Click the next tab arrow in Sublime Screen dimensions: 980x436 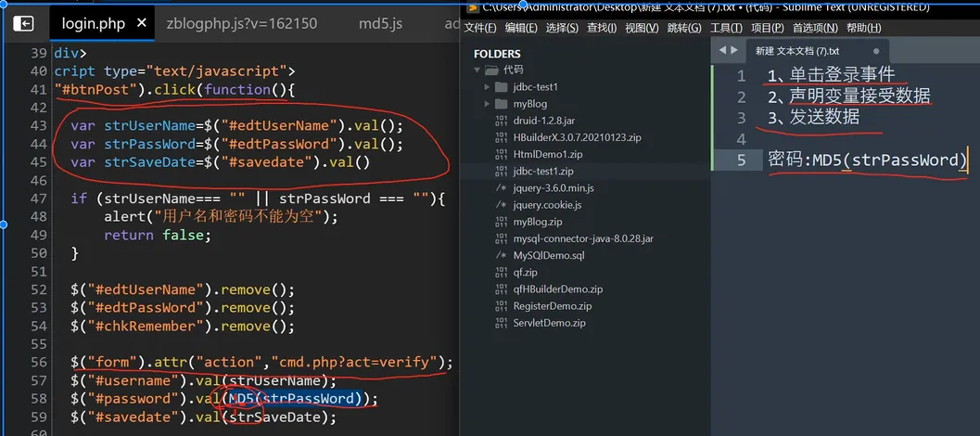point(735,50)
